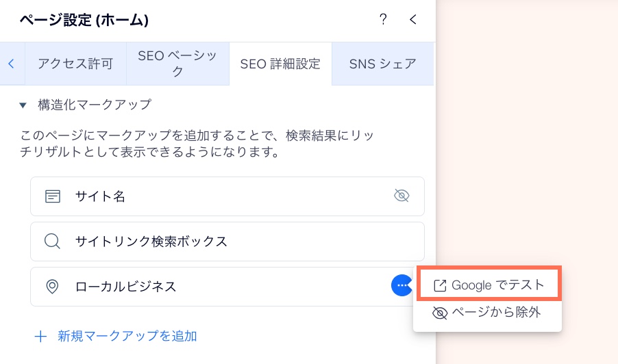Click the magnifier icon for サイトリンク検索ボックス
This screenshot has height=364, width=618.
click(x=52, y=242)
